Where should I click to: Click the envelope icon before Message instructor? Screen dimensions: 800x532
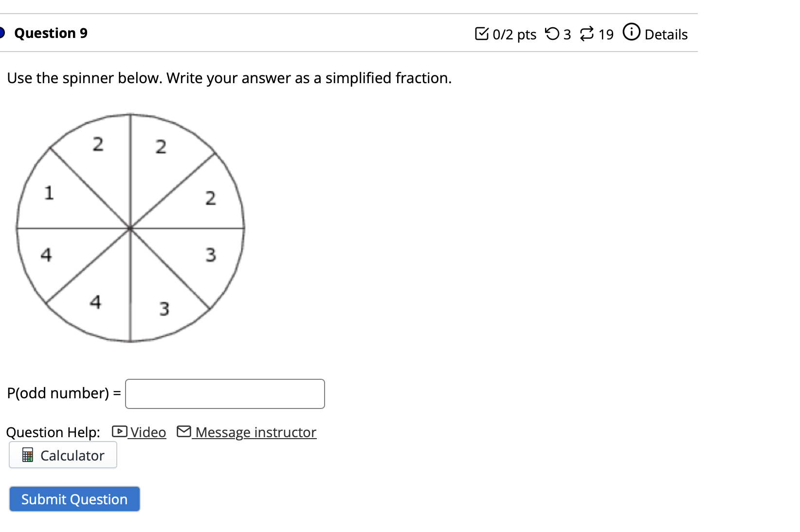click(x=183, y=431)
